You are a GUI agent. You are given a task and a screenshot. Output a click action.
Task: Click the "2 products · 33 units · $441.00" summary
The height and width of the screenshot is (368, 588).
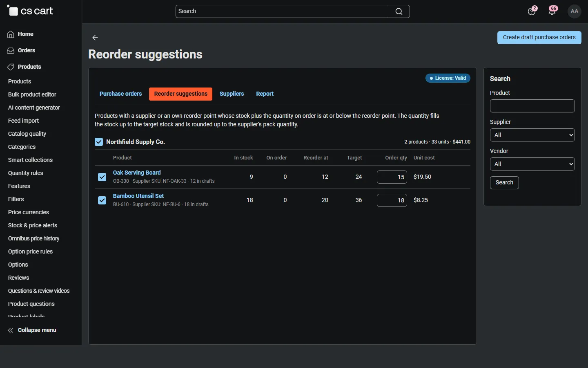pos(437,142)
